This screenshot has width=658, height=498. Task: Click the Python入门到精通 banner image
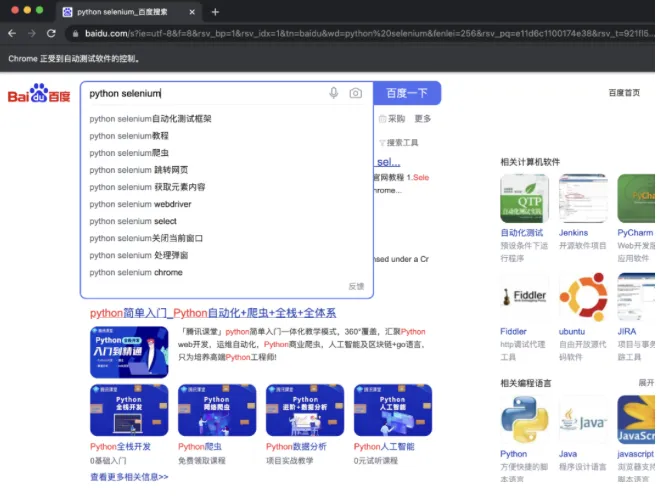point(129,352)
